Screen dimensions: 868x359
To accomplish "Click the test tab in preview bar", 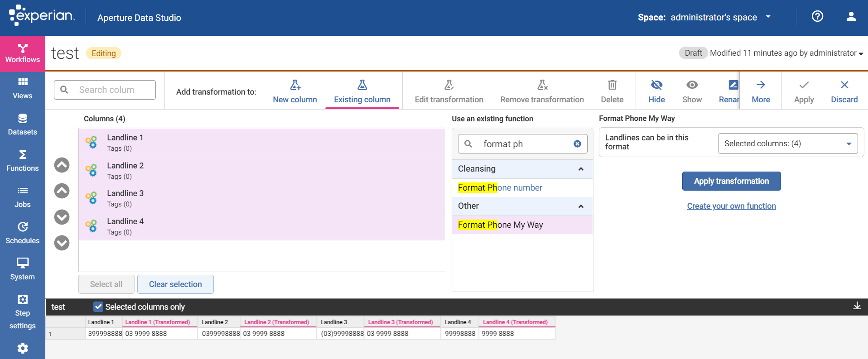I will [x=58, y=306].
